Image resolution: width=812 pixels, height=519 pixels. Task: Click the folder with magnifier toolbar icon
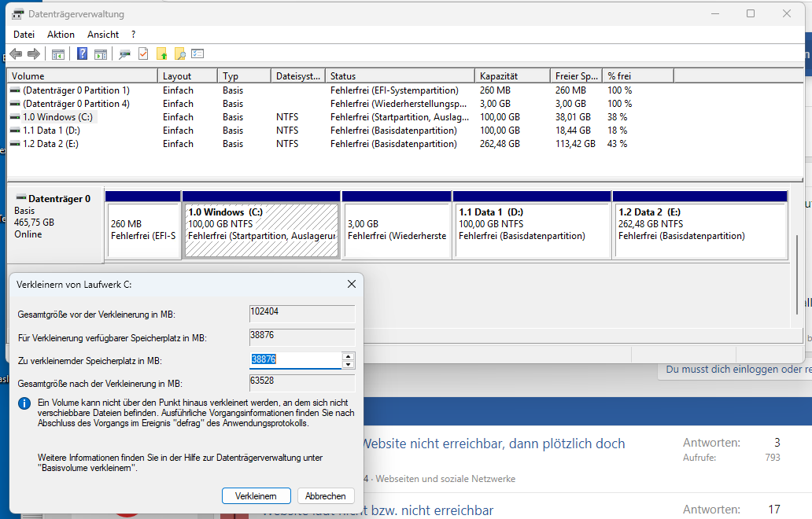click(x=179, y=53)
